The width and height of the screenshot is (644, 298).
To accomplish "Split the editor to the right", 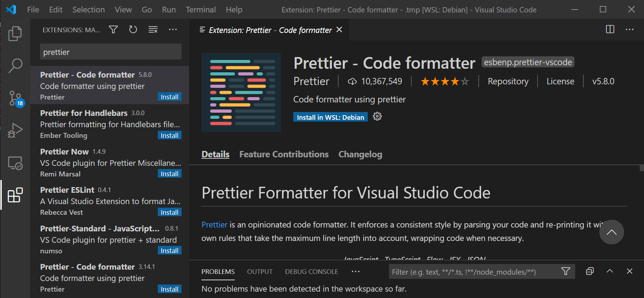I will 610,29.
